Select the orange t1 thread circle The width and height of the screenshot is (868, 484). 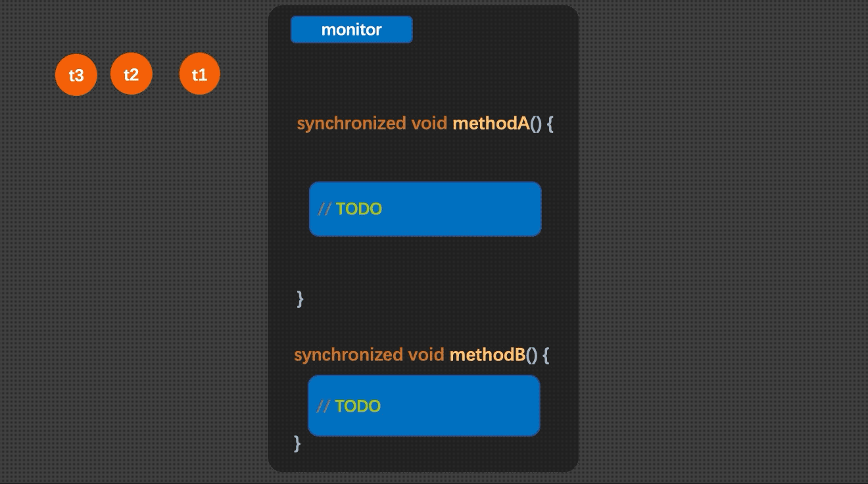tap(200, 74)
